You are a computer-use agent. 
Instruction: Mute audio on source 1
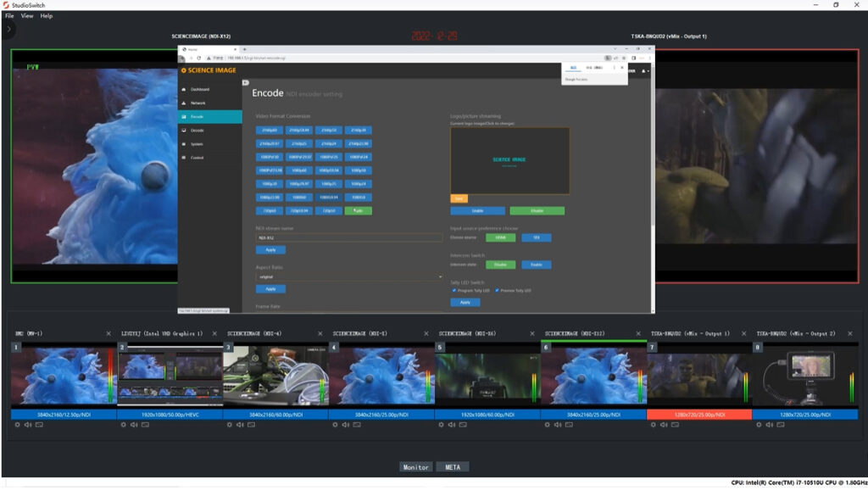[x=28, y=425]
